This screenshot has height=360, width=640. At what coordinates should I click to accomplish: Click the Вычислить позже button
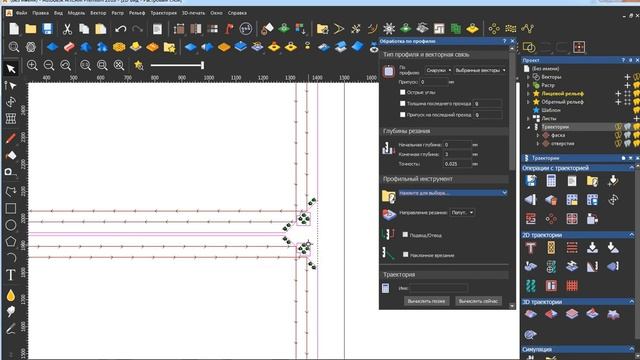pos(426,301)
